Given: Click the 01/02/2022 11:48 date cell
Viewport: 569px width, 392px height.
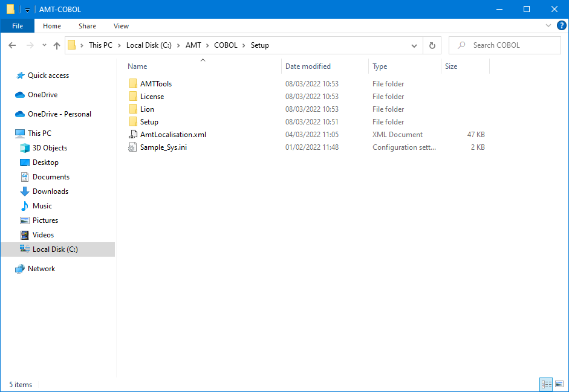Looking at the screenshot, I should tap(312, 147).
